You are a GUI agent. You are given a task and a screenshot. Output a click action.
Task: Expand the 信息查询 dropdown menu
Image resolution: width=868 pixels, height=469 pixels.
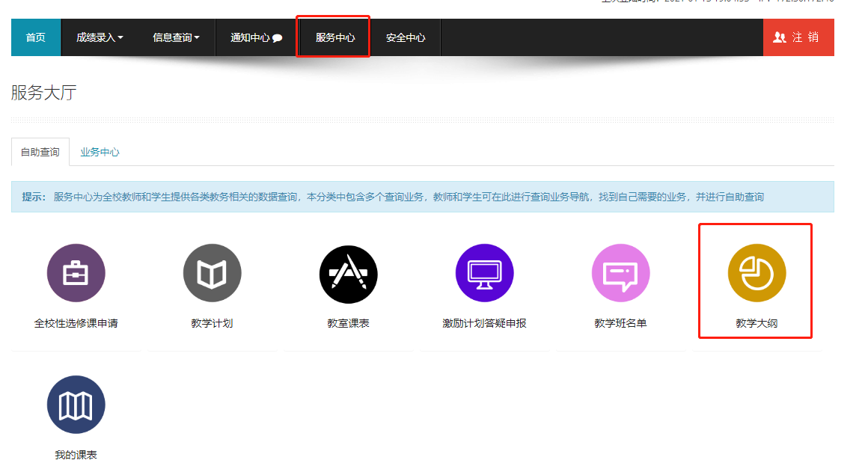[x=176, y=37]
